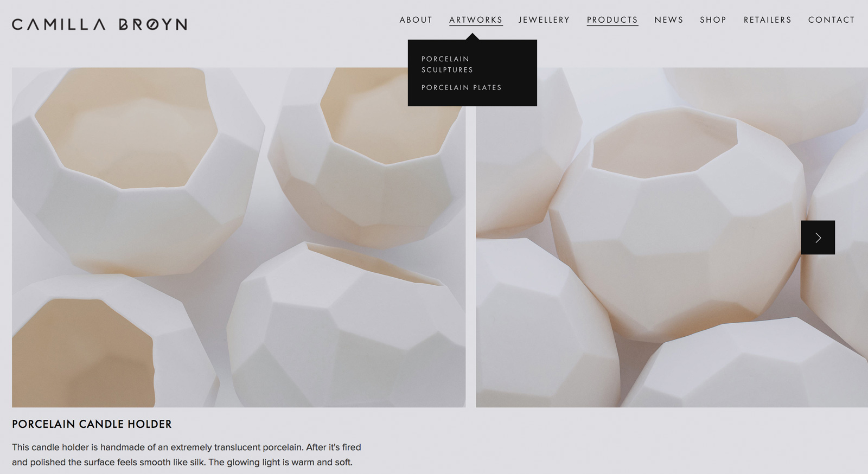The height and width of the screenshot is (474, 868).
Task: Go to the Jewellery section
Action: coord(544,20)
